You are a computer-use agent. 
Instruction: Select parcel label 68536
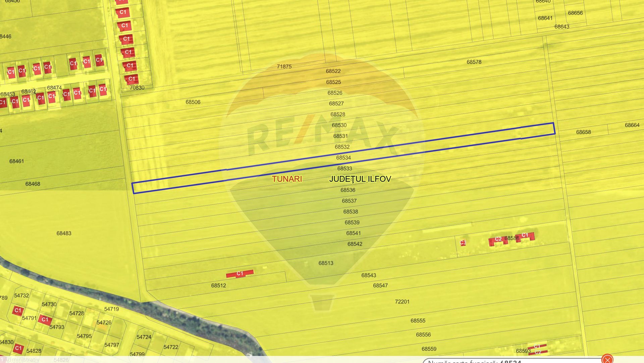click(x=348, y=190)
